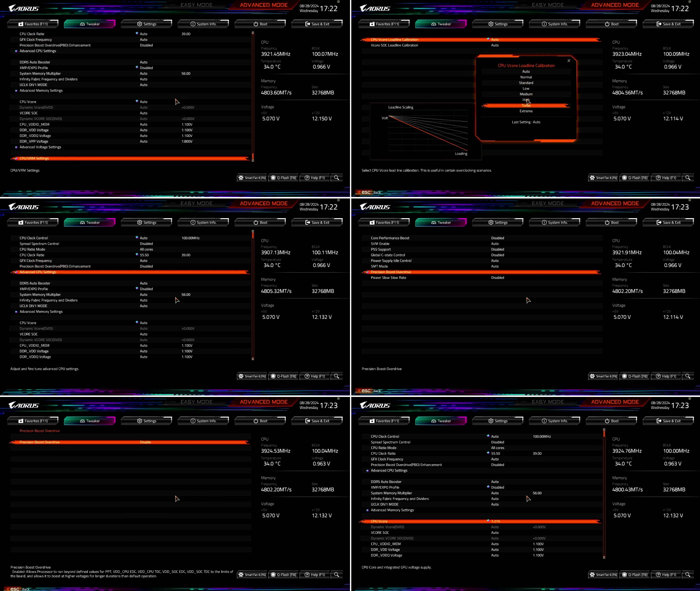Click Favorites (F11) tab above the highlighted CPU/VRM Settings list
The width and height of the screenshot is (700, 591).
(x=33, y=24)
